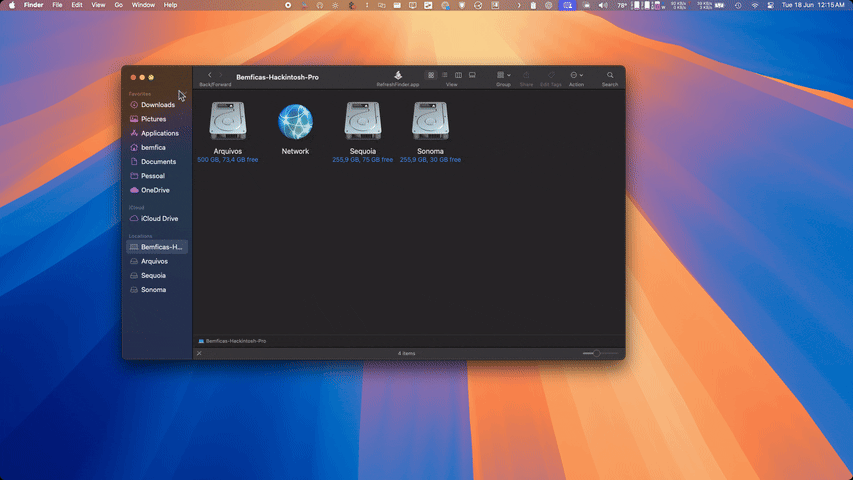The width and height of the screenshot is (853, 480).
Task: Open the Edit menu
Action: [77, 5]
